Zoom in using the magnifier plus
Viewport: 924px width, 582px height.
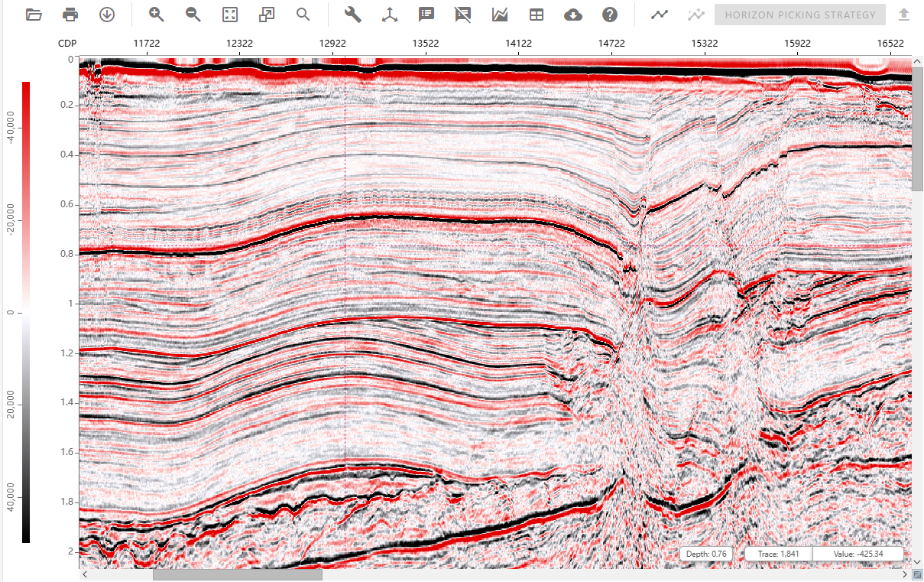(157, 15)
